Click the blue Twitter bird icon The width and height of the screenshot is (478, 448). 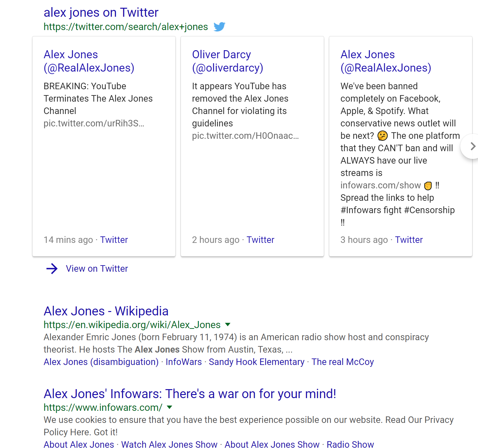[x=219, y=27]
